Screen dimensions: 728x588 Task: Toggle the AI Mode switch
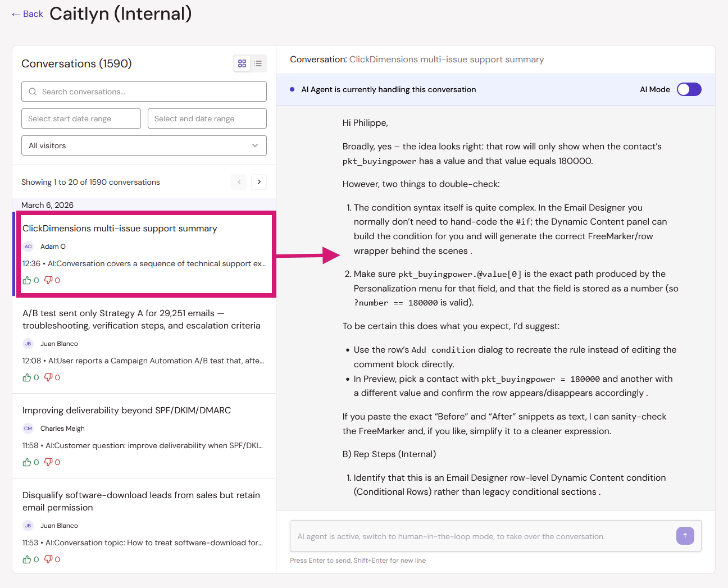tap(689, 89)
